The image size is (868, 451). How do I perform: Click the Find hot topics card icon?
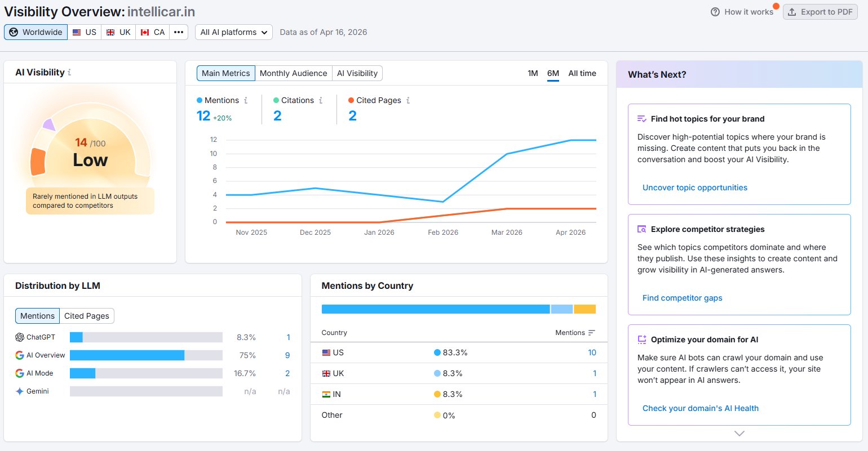[641, 119]
